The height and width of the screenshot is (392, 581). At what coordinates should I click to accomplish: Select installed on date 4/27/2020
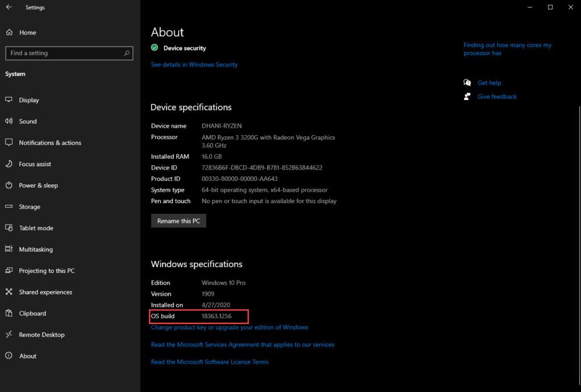coord(216,305)
